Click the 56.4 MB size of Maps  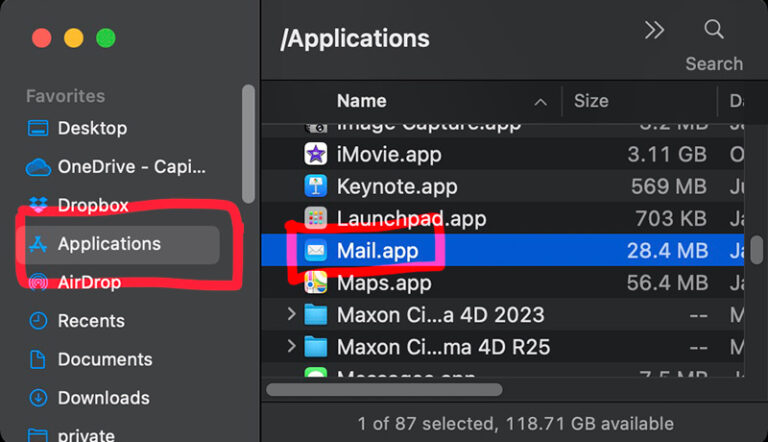pos(667,283)
